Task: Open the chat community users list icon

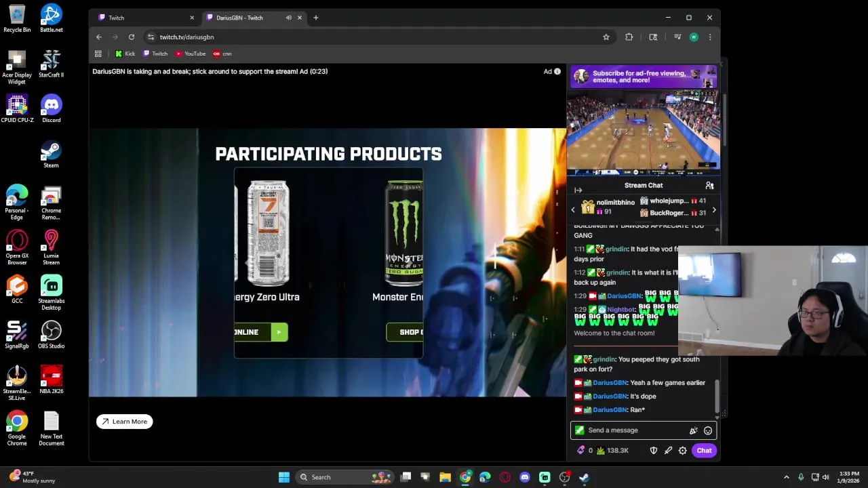Action: pyautogui.click(x=709, y=185)
